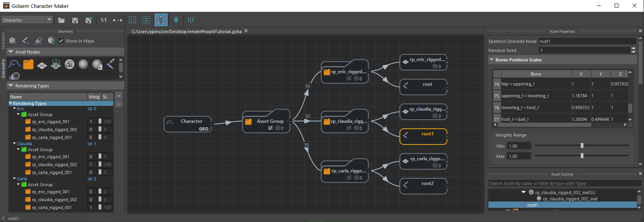Save the character file with floppy icon
Image resolution: width=644 pixels, height=222 pixels.
[x=75, y=20]
